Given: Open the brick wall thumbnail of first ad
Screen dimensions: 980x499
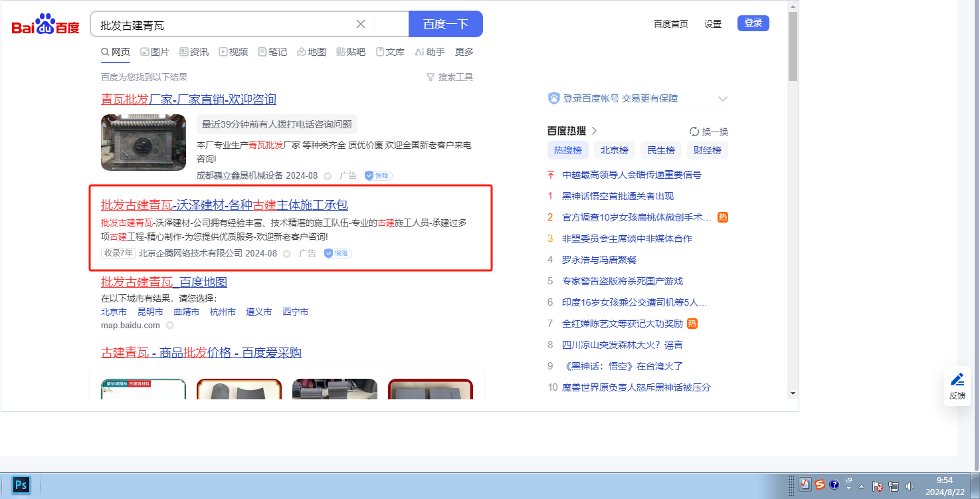Looking at the screenshot, I should (x=144, y=143).
